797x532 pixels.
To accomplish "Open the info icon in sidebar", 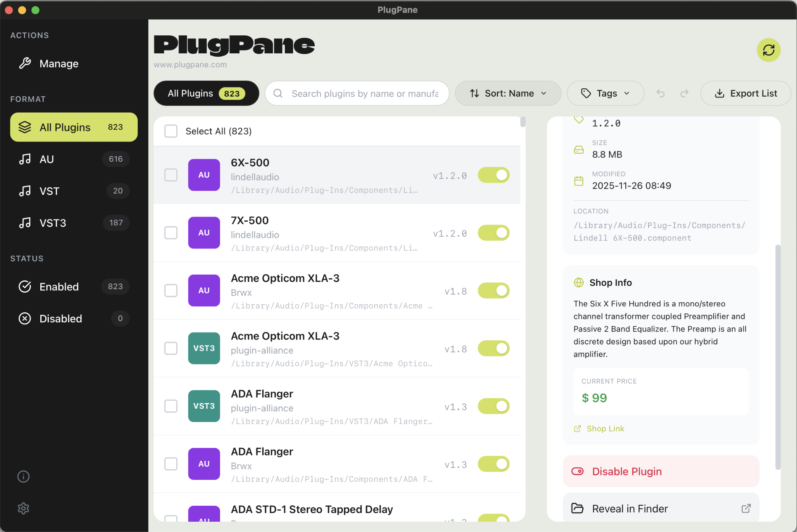I will click(24, 476).
